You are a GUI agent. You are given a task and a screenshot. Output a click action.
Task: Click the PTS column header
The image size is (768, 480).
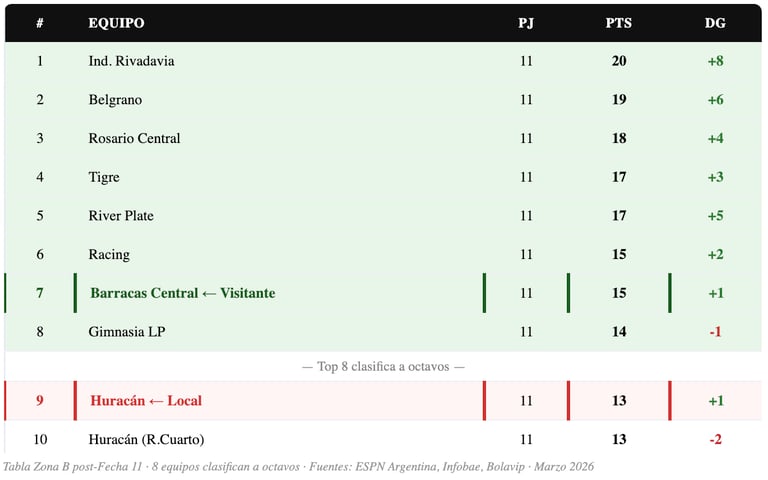[x=619, y=23]
